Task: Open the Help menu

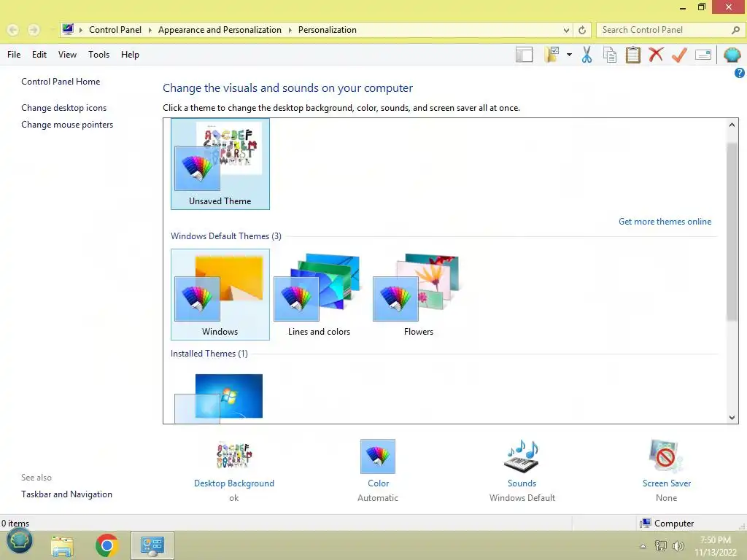Action: 130,55
